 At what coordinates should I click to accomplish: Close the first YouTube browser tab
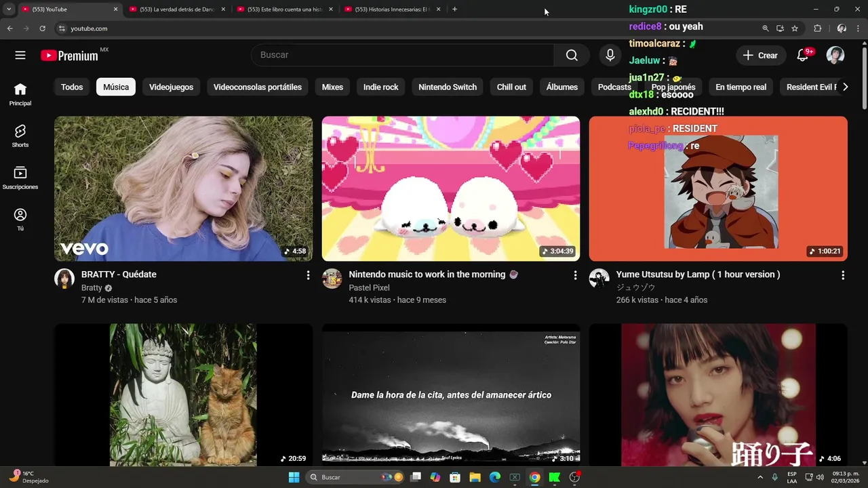point(115,9)
